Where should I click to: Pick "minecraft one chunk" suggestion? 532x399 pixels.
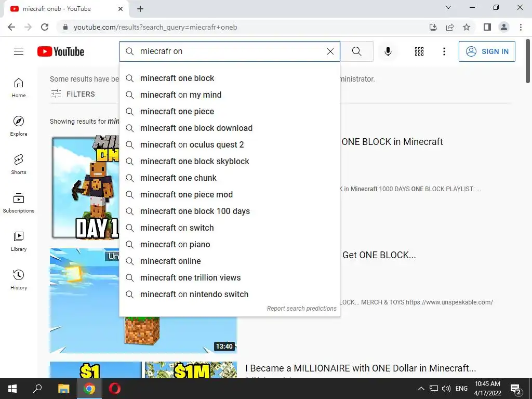[229, 178]
